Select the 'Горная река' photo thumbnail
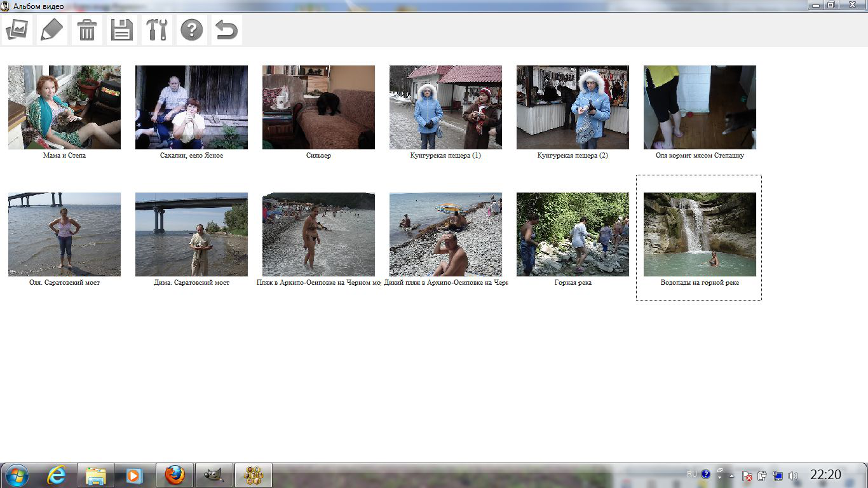 pyautogui.click(x=573, y=234)
